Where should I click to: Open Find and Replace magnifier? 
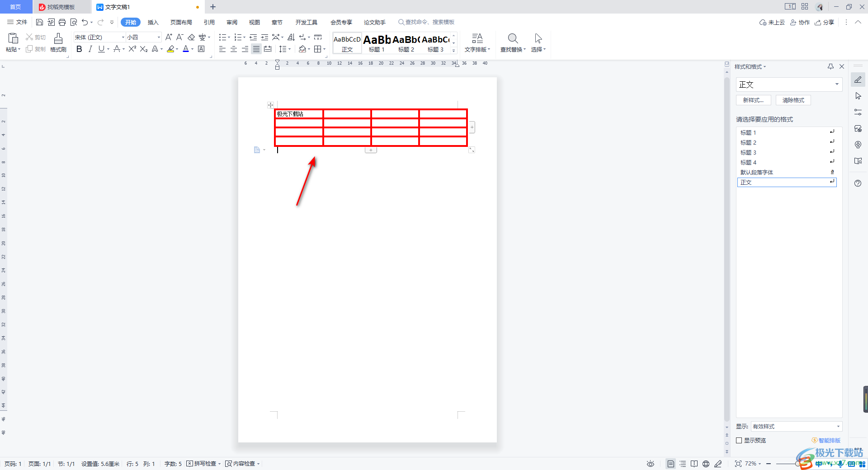(513, 38)
